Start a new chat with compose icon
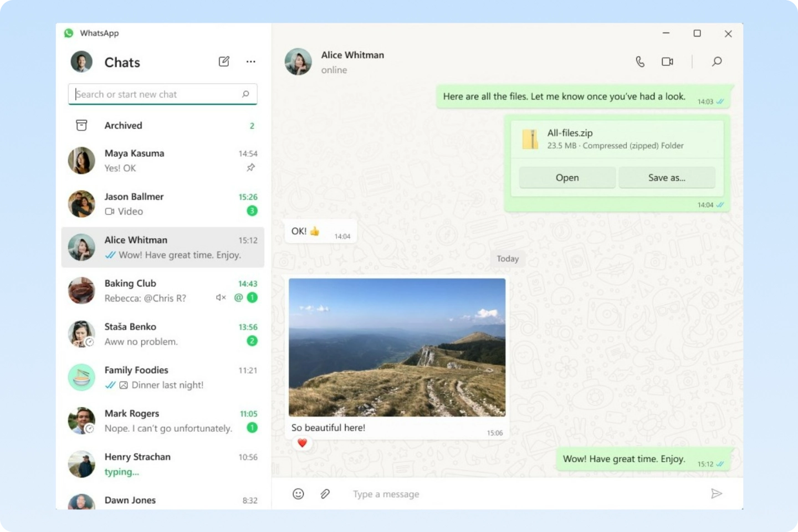The image size is (798, 532). tap(224, 62)
